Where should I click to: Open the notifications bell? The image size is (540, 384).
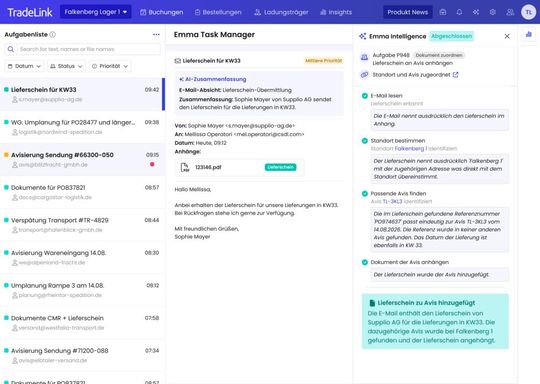tap(459, 12)
